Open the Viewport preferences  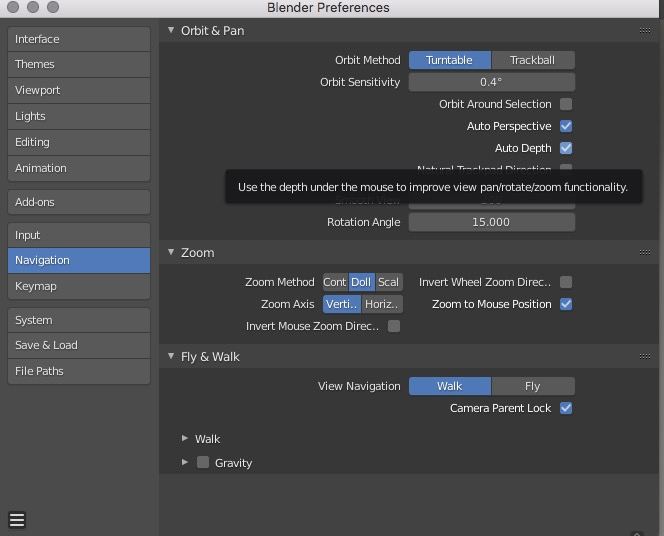79,90
